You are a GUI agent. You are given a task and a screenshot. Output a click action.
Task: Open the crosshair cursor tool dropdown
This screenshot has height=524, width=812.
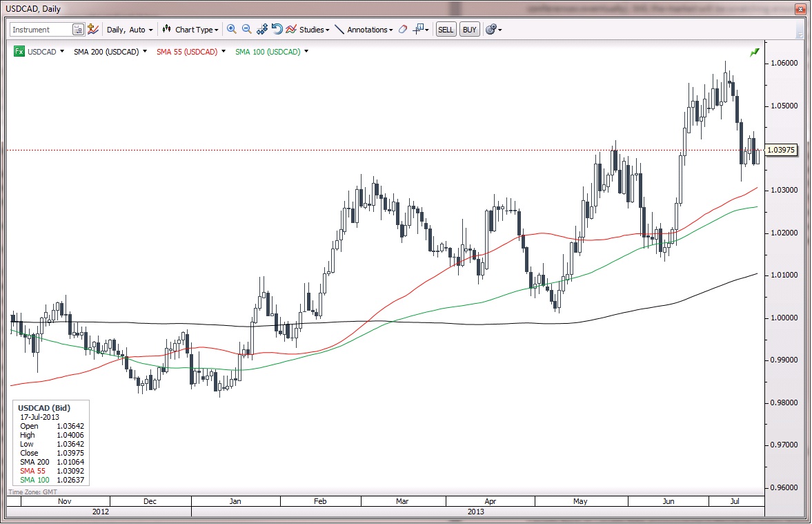pyautogui.click(x=422, y=30)
